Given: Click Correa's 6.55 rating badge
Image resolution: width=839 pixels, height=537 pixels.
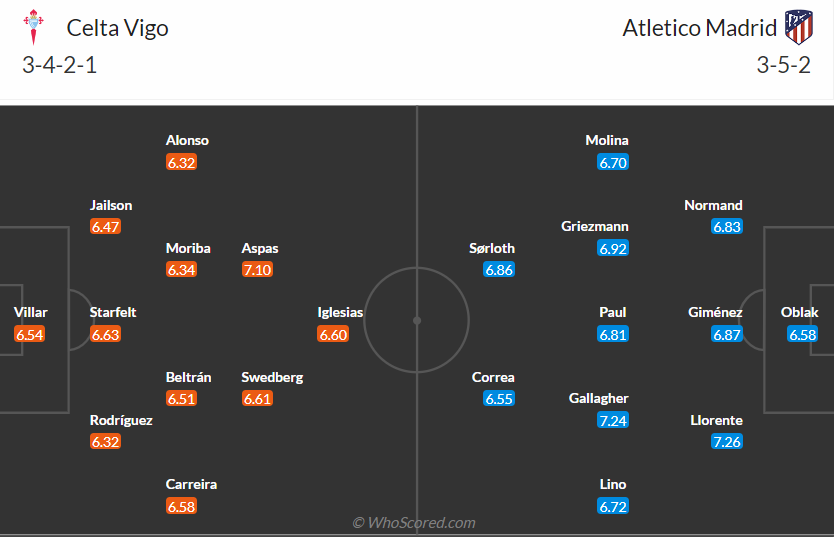Looking at the screenshot, I should pyautogui.click(x=499, y=399).
